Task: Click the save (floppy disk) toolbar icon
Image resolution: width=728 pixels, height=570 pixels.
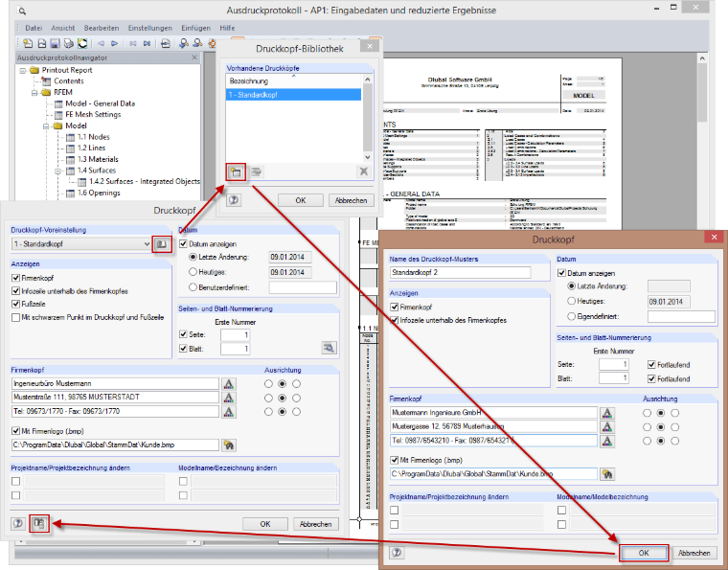Action: 55,43
